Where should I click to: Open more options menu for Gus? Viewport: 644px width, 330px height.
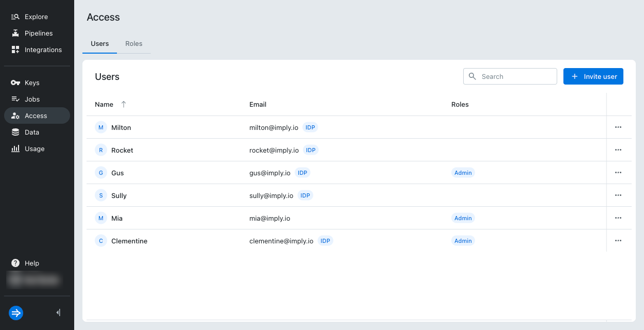coord(618,173)
